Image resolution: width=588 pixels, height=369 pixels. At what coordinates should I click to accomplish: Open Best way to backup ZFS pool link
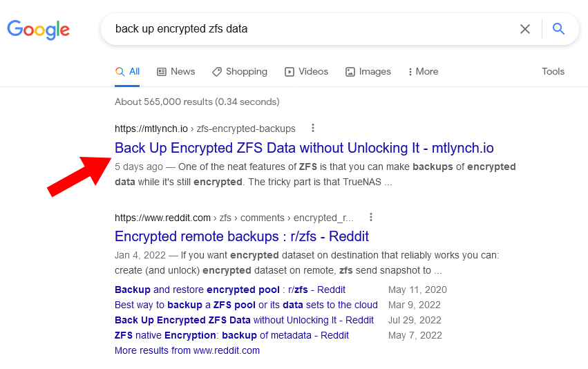point(246,305)
